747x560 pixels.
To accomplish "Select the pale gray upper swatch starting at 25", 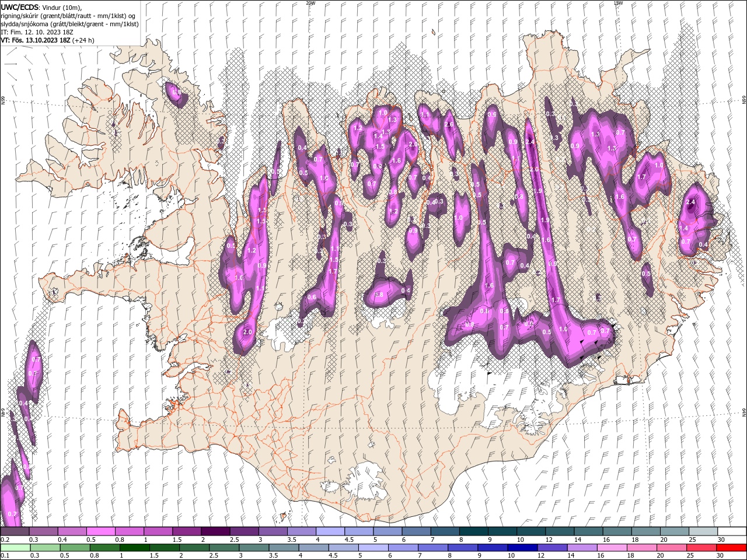I will click(x=703, y=531).
